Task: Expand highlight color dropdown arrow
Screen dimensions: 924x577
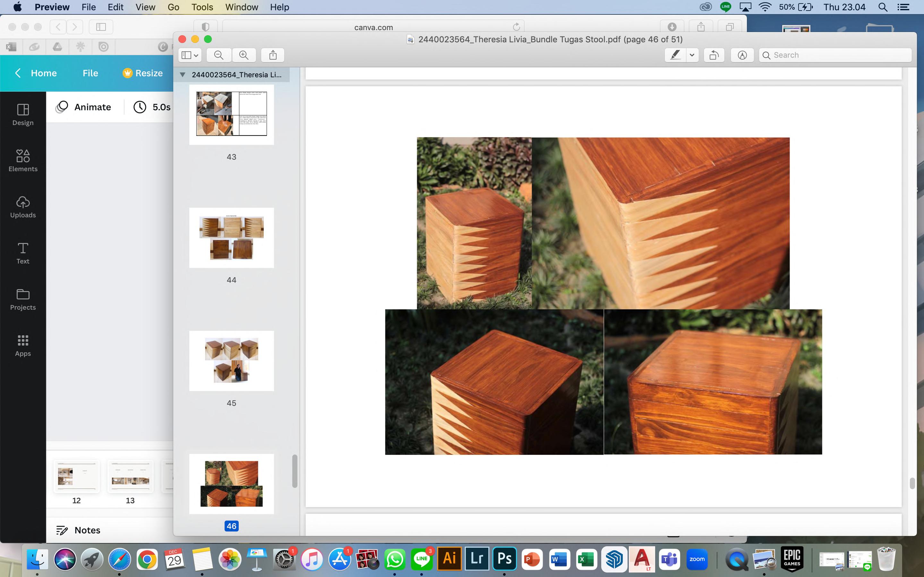Action: point(692,55)
